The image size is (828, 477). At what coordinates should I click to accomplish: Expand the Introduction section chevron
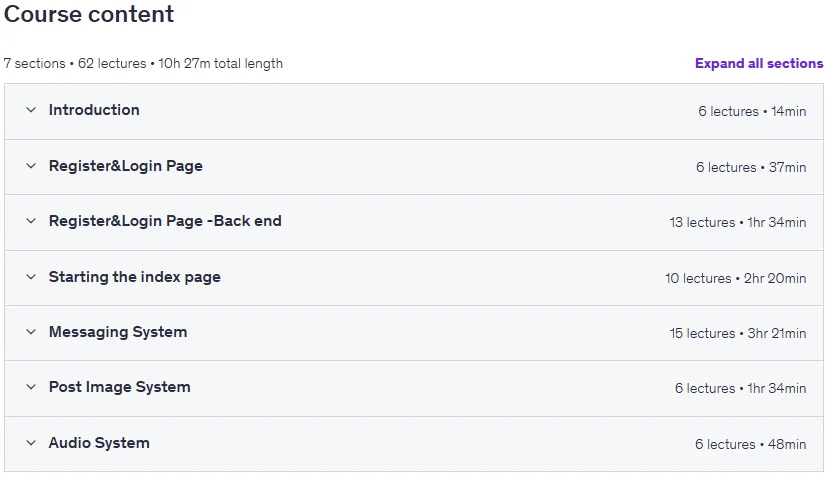(31, 110)
